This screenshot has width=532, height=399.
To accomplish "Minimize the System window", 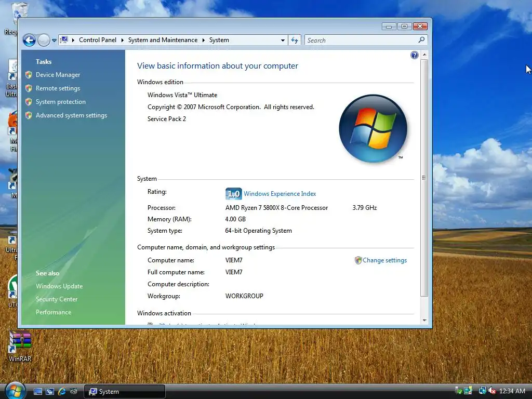I will [389, 26].
